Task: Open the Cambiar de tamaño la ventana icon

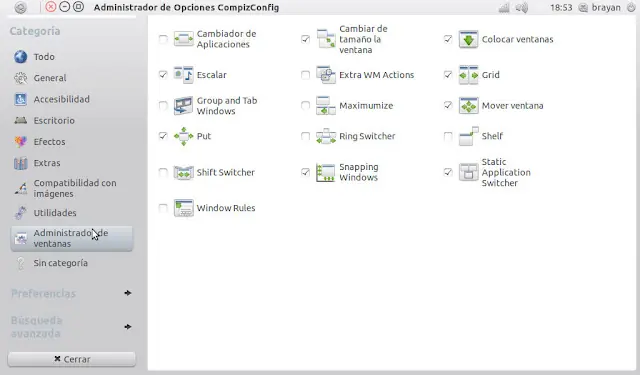Action: click(326, 39)
